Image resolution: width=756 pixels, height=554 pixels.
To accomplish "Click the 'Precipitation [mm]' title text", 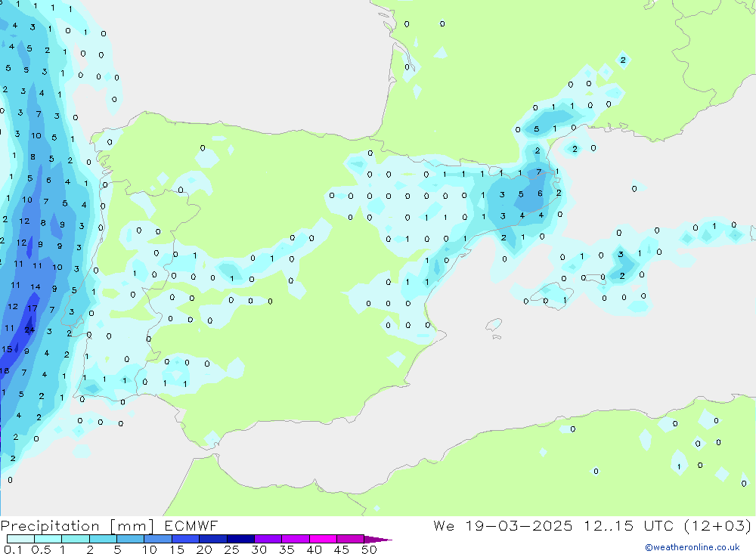I will [78, 526].
